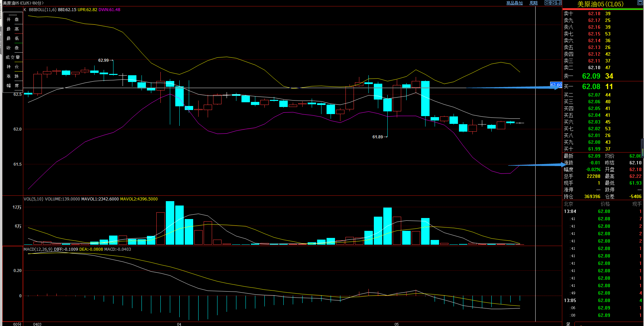This screenshot has height=326, width=644.
Task: Select the 0.20 MACD axis label
Action: click(17, 271)
